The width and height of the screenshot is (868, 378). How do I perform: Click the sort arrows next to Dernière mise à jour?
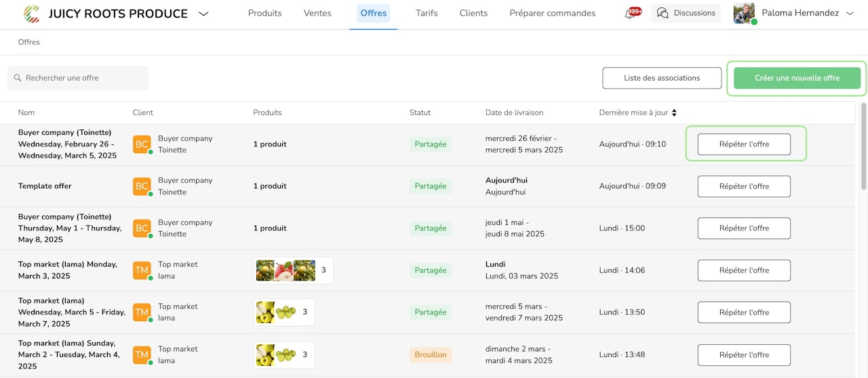[674, 112]
